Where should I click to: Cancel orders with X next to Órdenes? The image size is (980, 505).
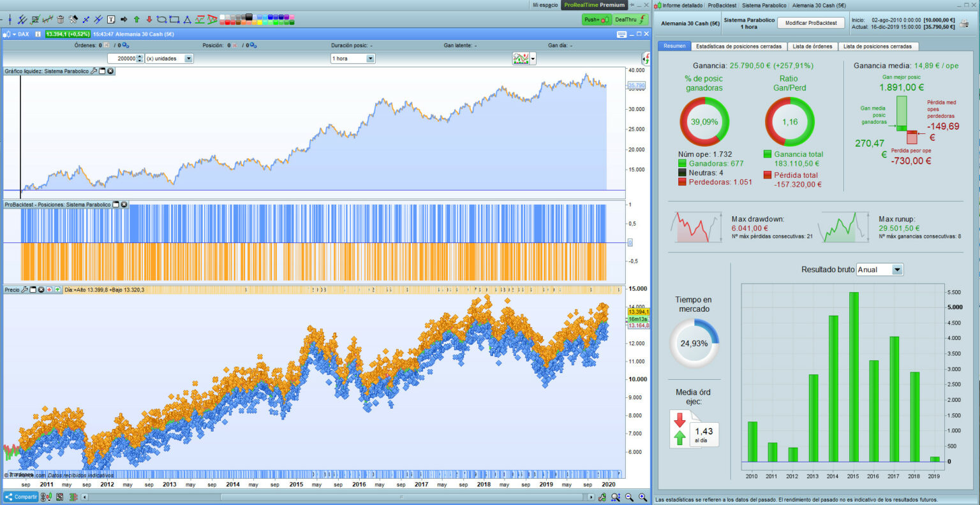pos(107,45)
